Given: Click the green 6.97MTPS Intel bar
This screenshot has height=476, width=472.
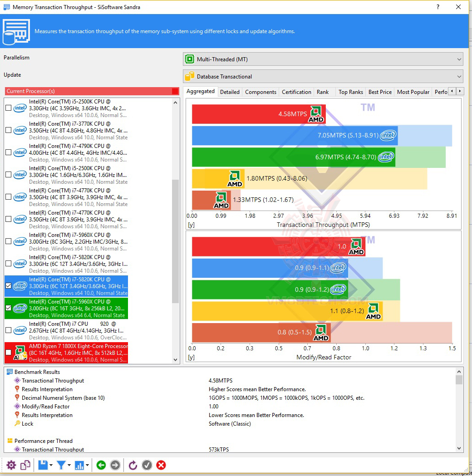Looking at the screenshot, I should pyautogui.click(x=294, y=157).
